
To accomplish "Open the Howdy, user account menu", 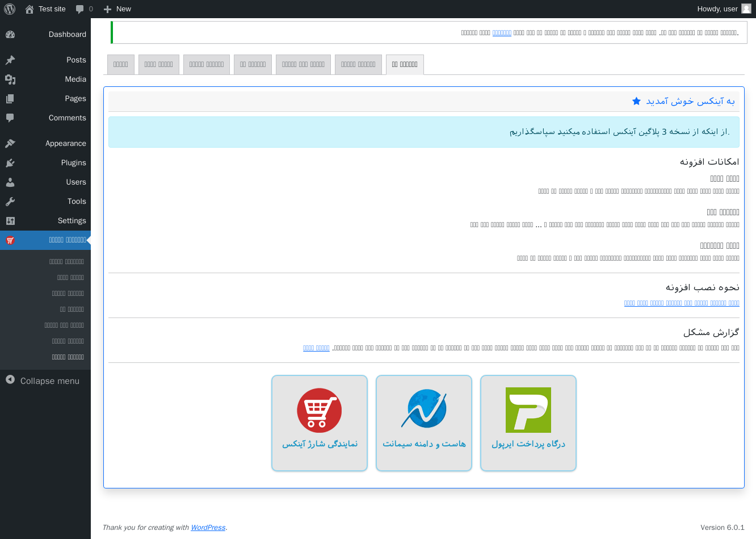I will [x=724, y=9].
